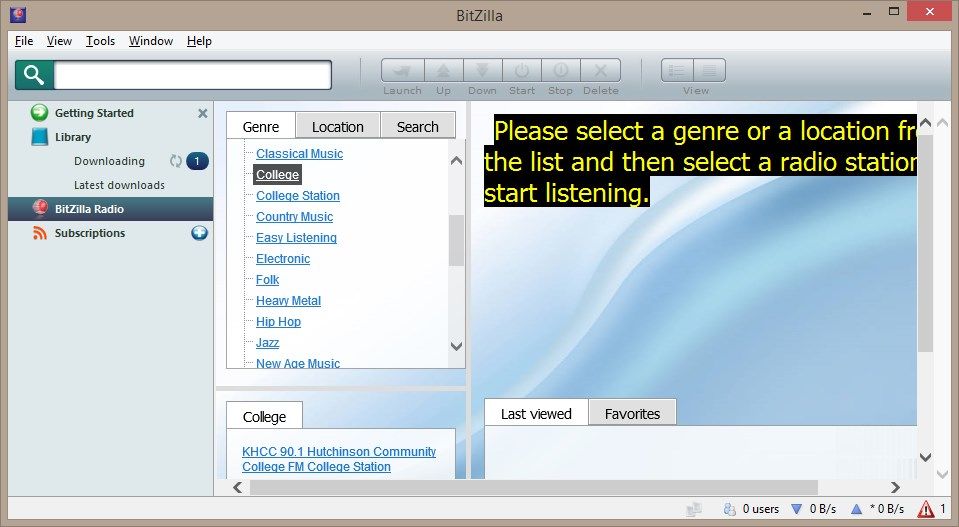959x527 pixels.
Task: Close the Getting Started entry
Action: 202,113
